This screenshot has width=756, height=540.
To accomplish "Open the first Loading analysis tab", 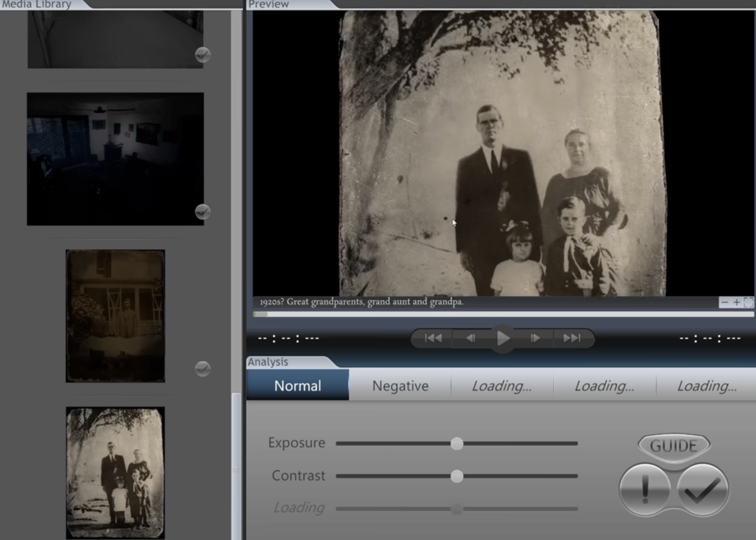I will click(x=501, y=386).
